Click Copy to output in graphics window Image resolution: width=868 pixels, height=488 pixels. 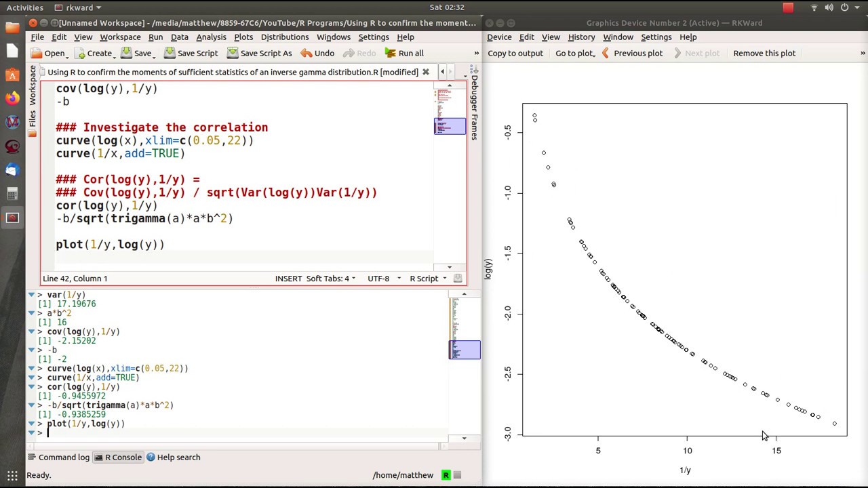coord(515,53)
